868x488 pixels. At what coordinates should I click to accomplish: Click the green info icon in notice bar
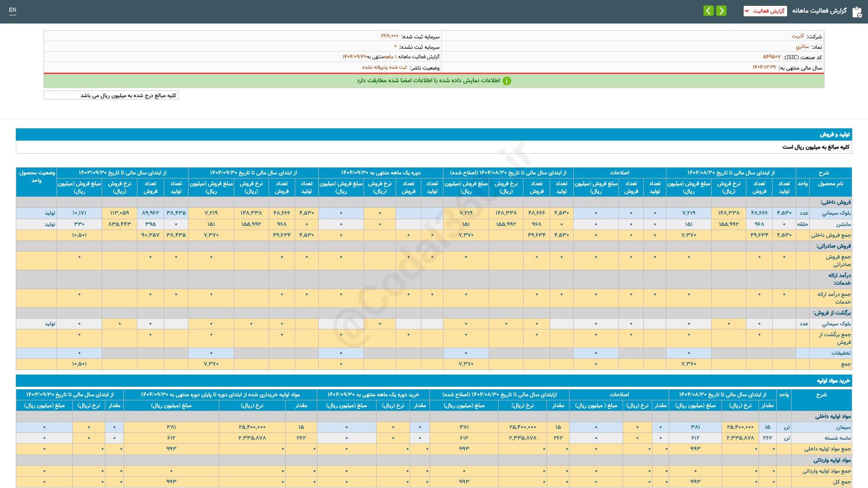pyautogui.click(x=507, y=81)
